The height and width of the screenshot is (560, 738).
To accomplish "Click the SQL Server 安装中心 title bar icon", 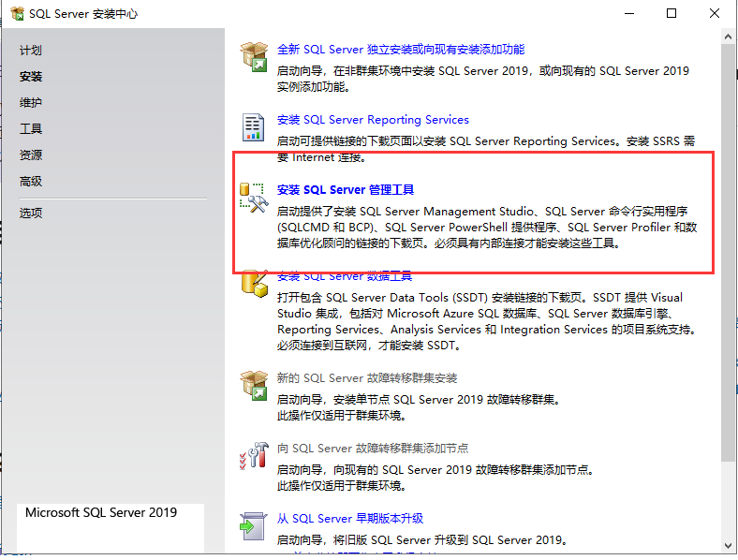I will (17, 14).
